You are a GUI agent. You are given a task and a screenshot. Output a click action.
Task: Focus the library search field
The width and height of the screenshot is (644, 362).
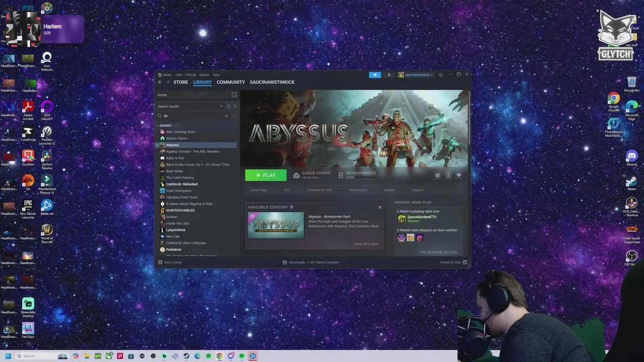[x=194, y=116]
